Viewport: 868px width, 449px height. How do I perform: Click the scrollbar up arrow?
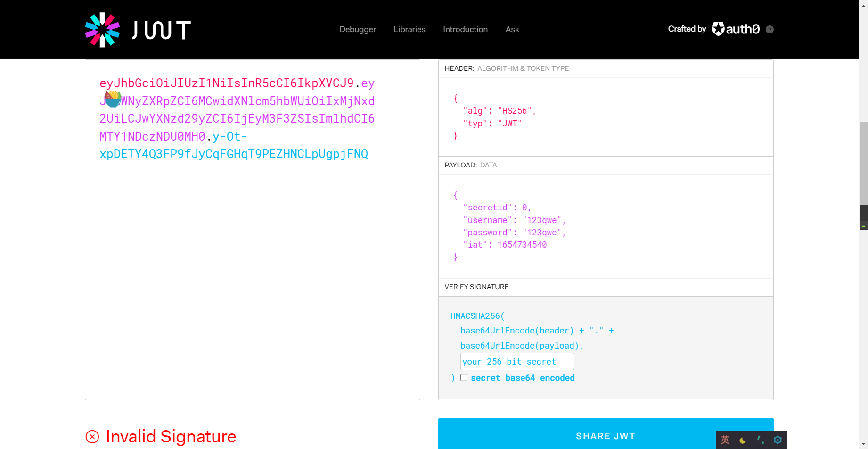pyautogui.click(x=863, y=5)
